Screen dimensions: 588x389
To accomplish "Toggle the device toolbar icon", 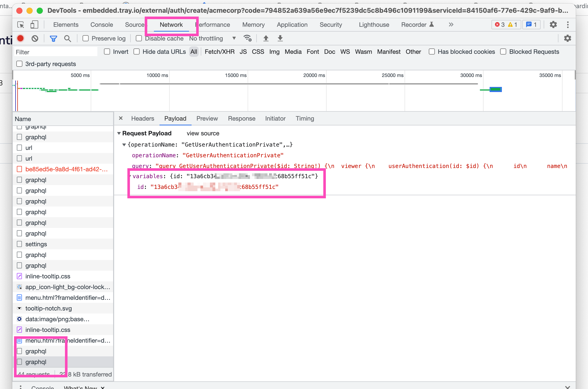I will pyautogui.click(x=34, y=25).
